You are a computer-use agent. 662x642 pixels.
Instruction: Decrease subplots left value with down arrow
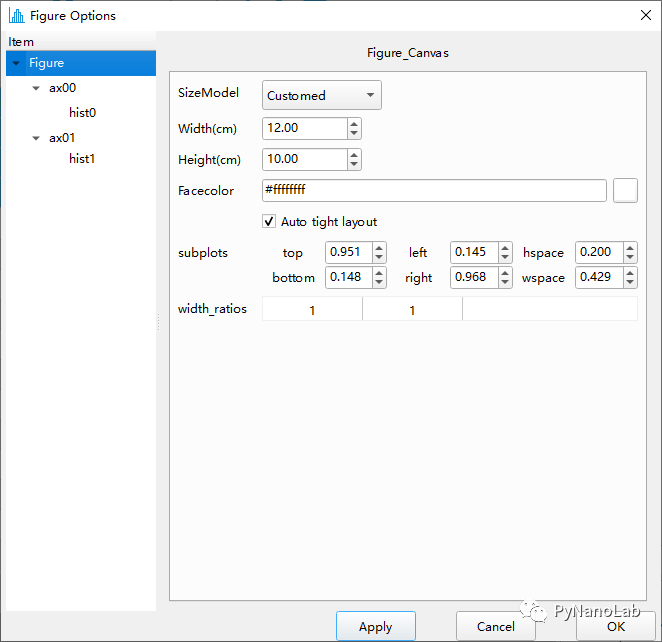tap(505, 257)
